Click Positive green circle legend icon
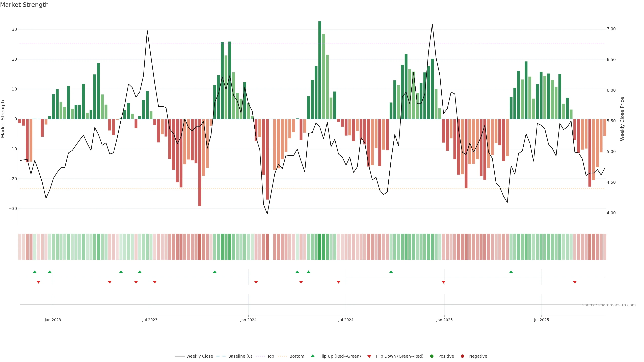The image size is (644, 362). [x=432, y=356]
